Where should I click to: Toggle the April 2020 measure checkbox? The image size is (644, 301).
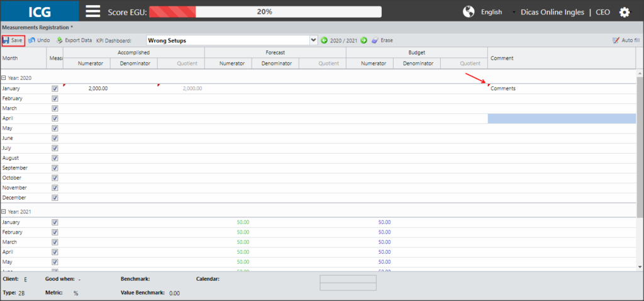click(x=55, y=118)
